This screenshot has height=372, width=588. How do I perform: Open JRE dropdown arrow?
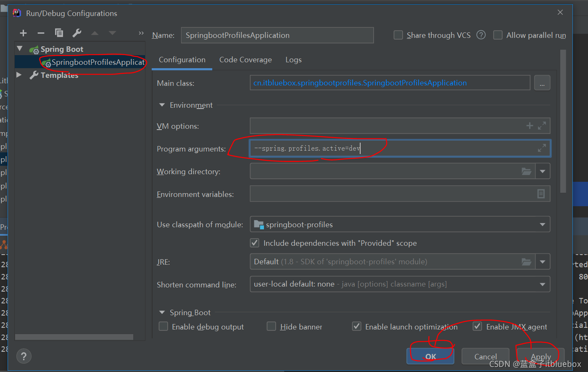tap(543, 262)
